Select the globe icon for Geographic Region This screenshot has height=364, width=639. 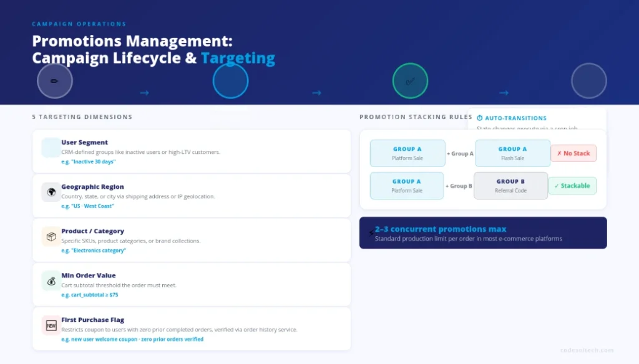coord(50,192)
